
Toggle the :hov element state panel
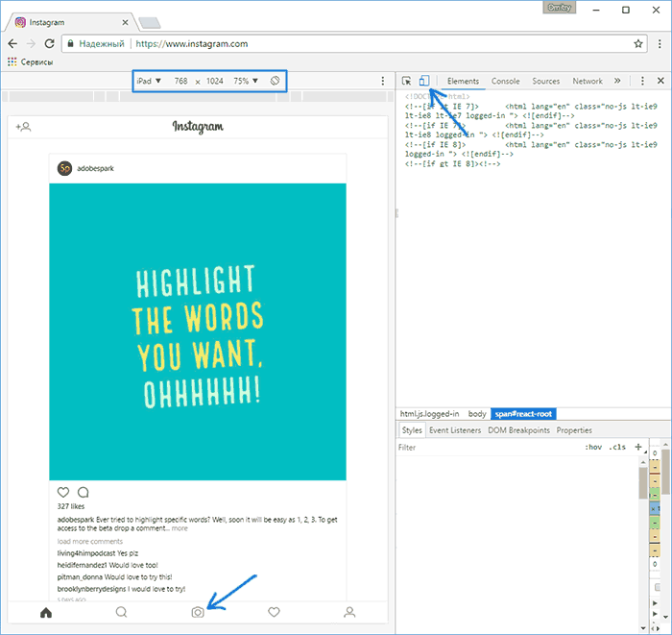pos(593,448)
